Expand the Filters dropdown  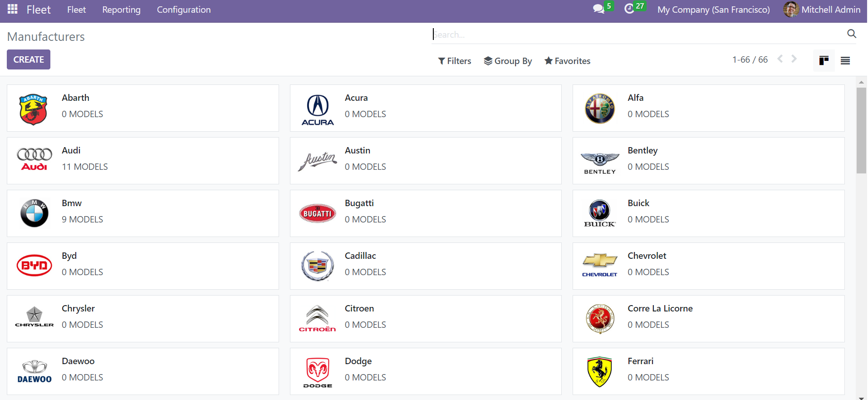click(455, 61)
